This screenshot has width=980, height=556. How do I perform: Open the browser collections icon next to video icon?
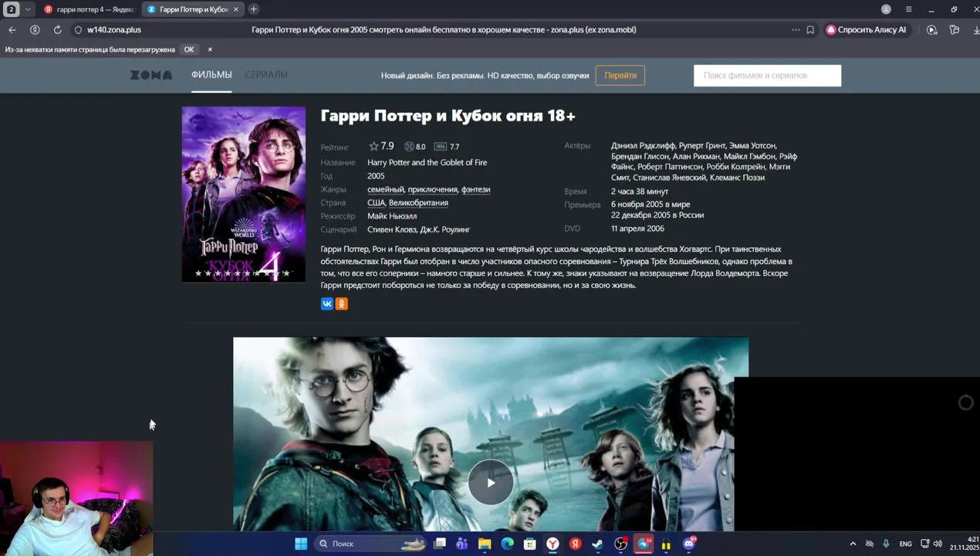point(955,30)
